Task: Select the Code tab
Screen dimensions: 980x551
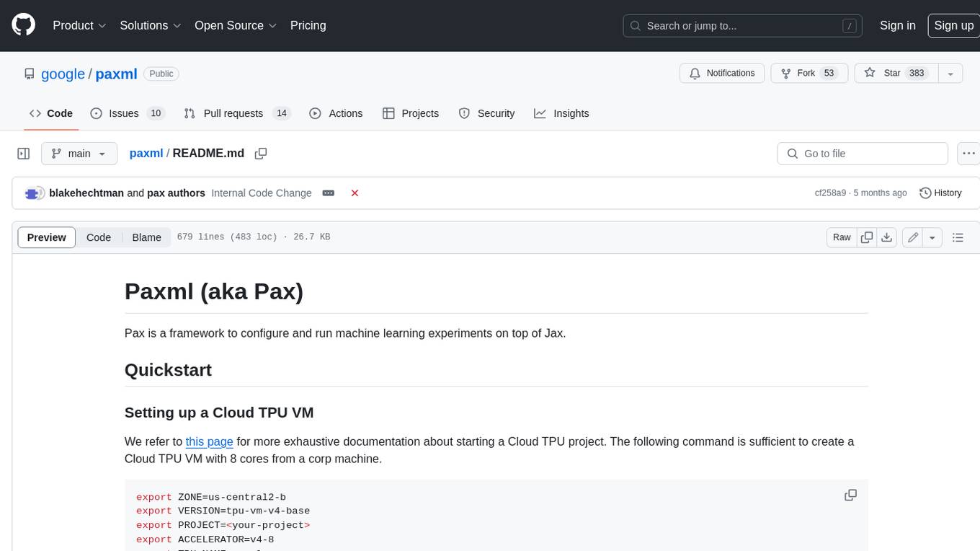Action: [51, 113]
